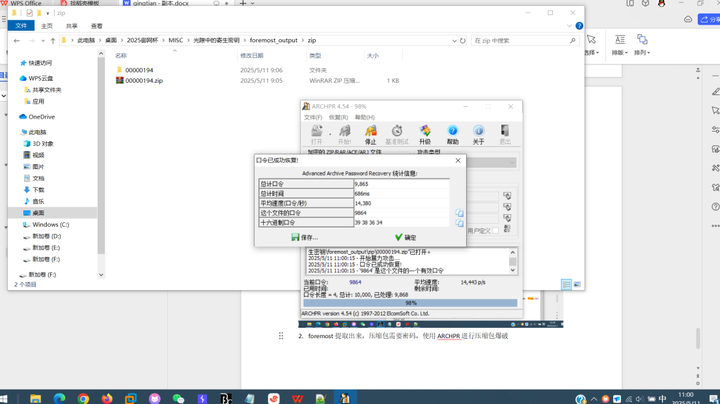Copy the hex password 39 38 36 34 using its copy icon

tap(459, 223)
